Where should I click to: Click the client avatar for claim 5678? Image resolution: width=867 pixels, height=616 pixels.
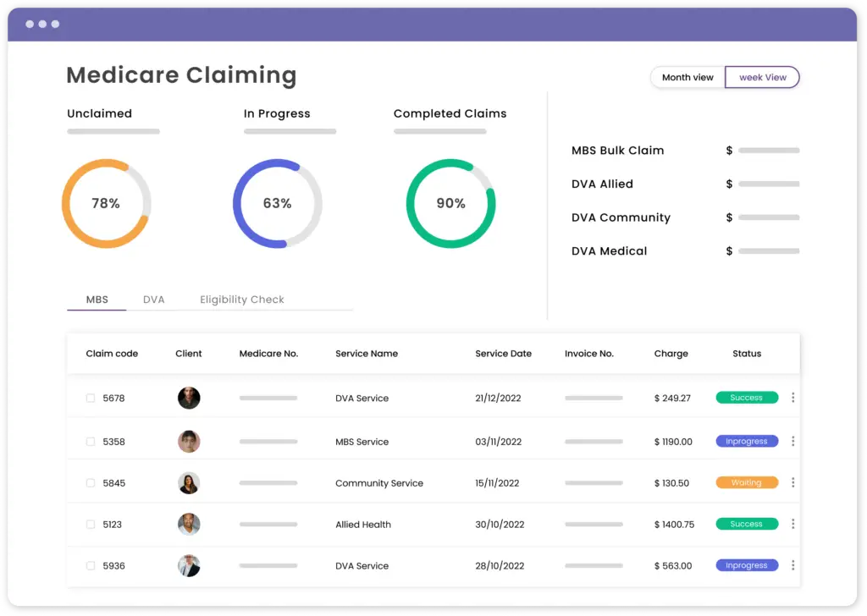tap(189, 398)
